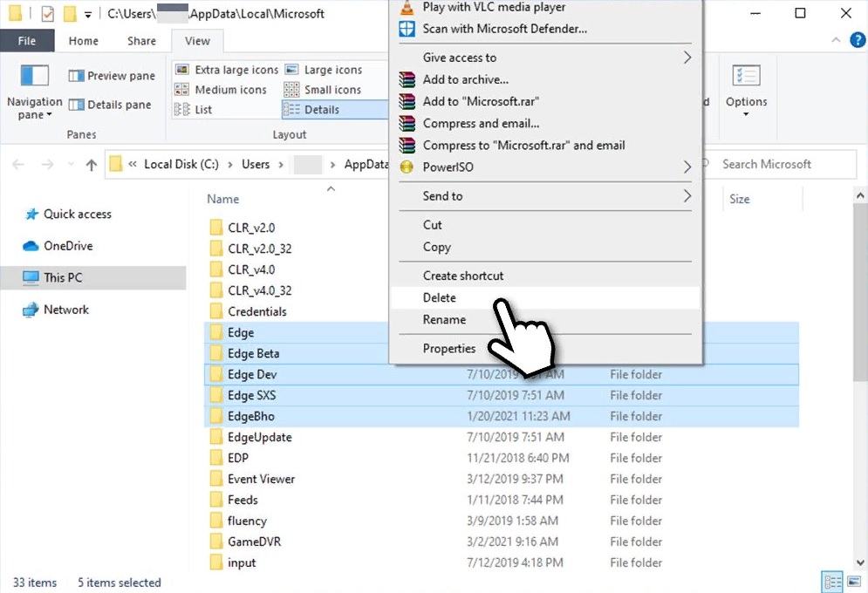Click Users in address bar
The height and width of the screenshot is (593, 868).
click(256, 164)
